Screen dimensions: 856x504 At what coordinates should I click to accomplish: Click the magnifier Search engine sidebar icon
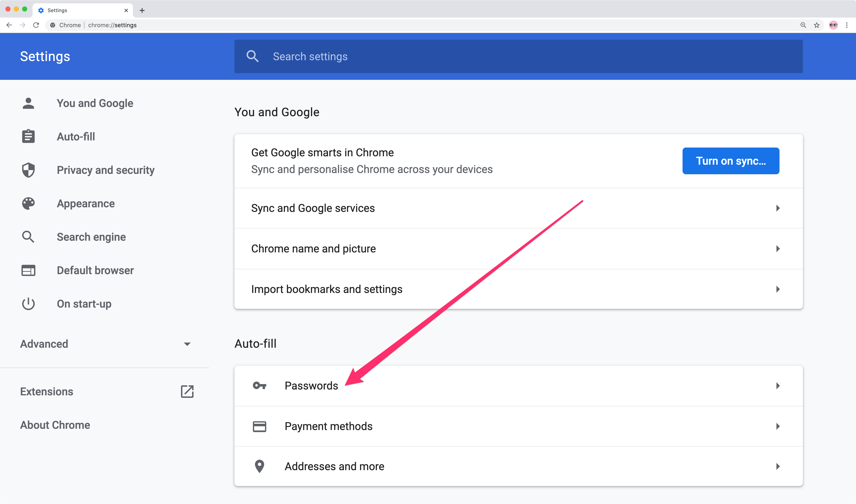[x=28, y=237]
